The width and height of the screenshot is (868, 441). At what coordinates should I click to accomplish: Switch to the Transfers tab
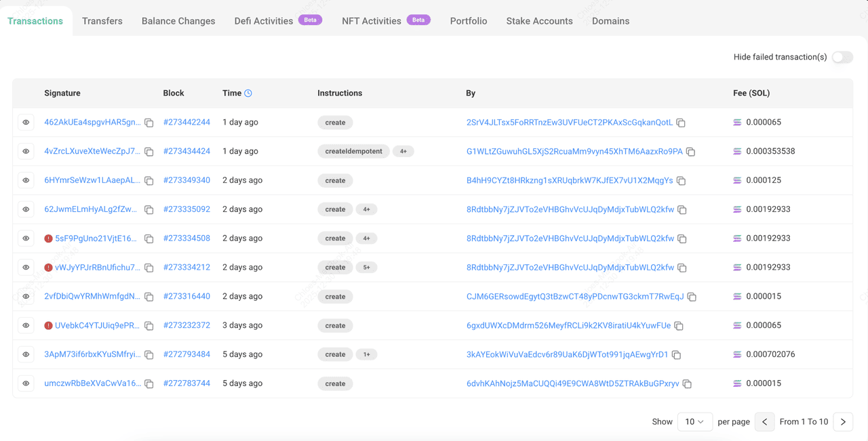tap(102, 21)
